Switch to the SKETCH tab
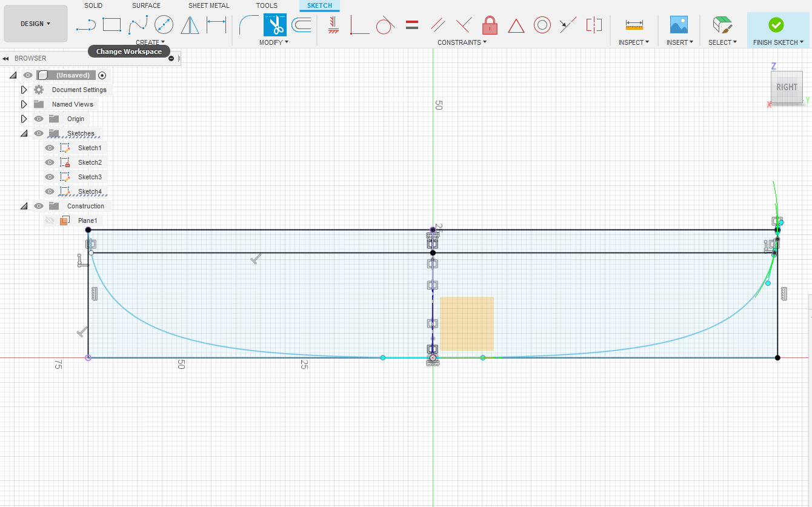The height and width of the screenshot is (507, 812). click(319, 5)
